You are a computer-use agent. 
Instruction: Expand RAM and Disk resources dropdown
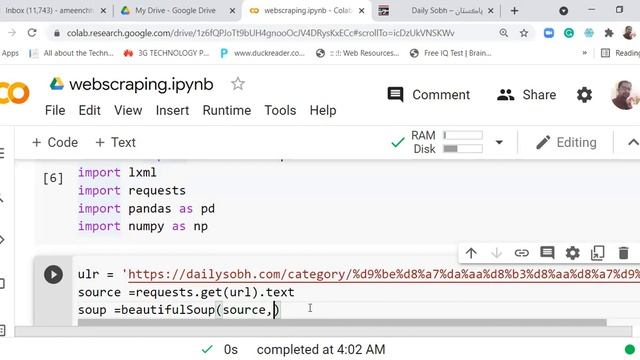point(499,142)
